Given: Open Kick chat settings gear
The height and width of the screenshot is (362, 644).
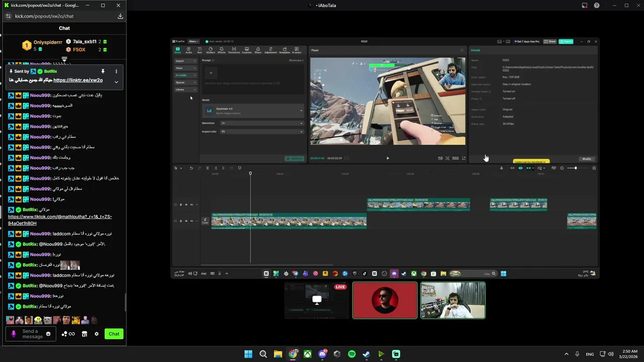Looking at the screenshot, I should point(97,334).
